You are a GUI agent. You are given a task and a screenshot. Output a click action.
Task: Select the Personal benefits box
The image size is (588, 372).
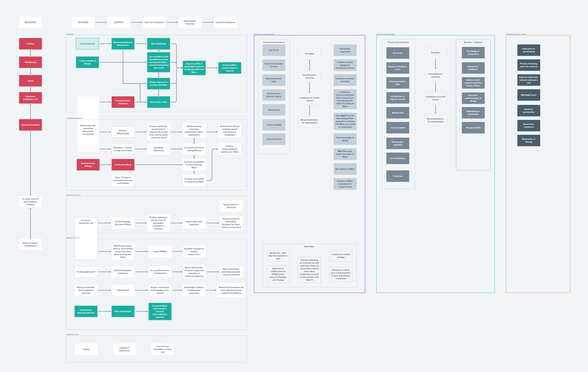tap(473, 128)
